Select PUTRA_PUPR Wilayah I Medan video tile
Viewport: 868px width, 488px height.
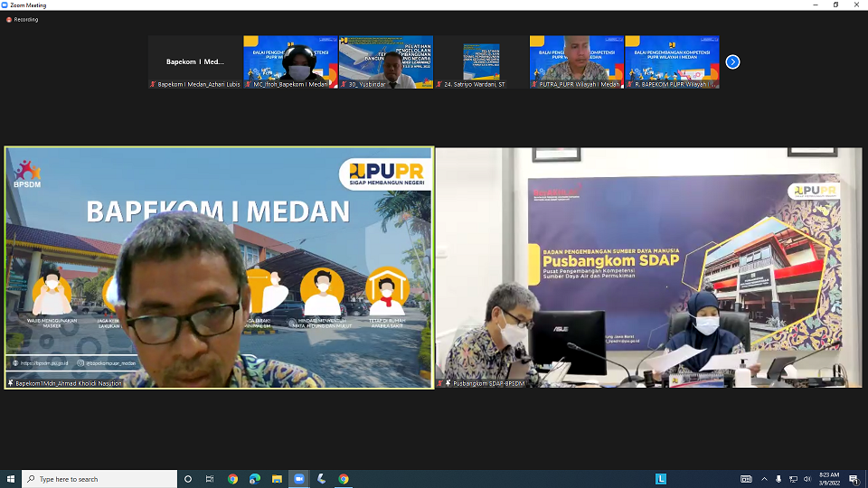576,62
